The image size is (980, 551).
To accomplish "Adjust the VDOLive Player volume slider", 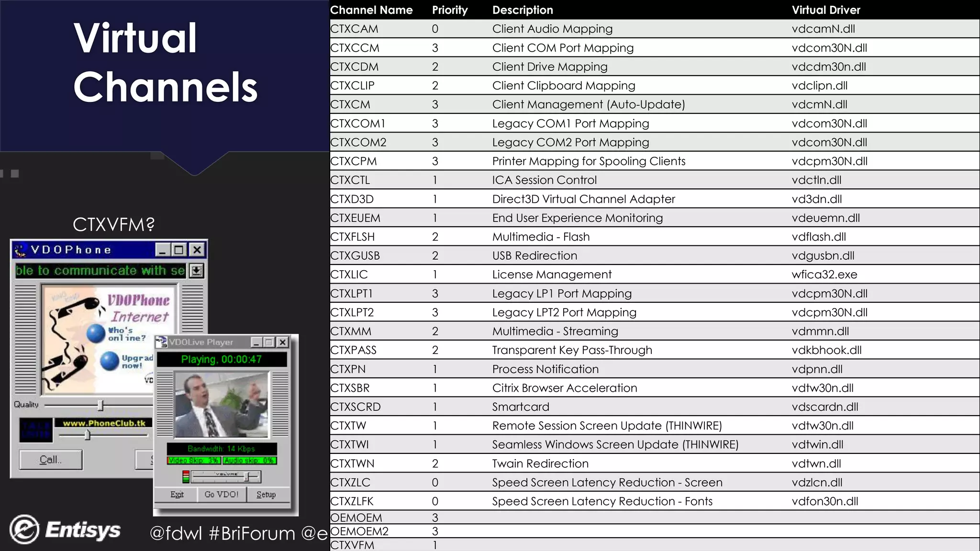I will pos(247,477).
